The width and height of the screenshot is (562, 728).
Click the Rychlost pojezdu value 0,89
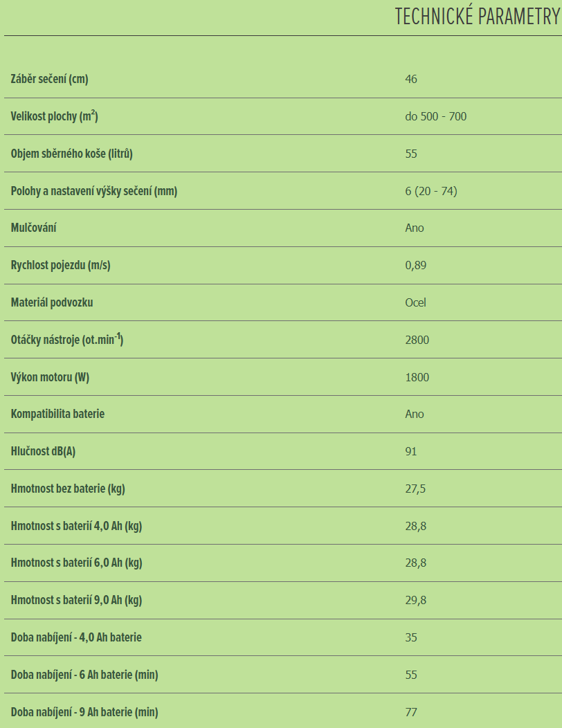(x=415, y=265)
